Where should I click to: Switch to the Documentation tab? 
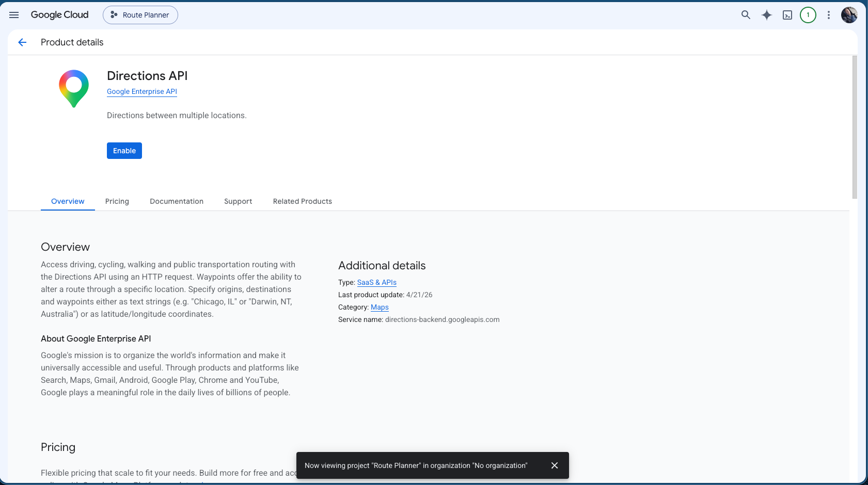[x=177, y=201]
